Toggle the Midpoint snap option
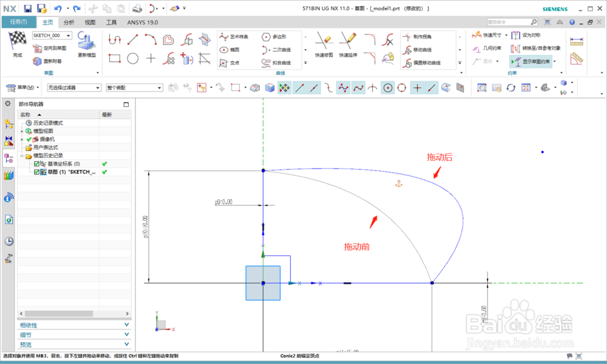The image size is (607, 364). click(x=314, y=88)
